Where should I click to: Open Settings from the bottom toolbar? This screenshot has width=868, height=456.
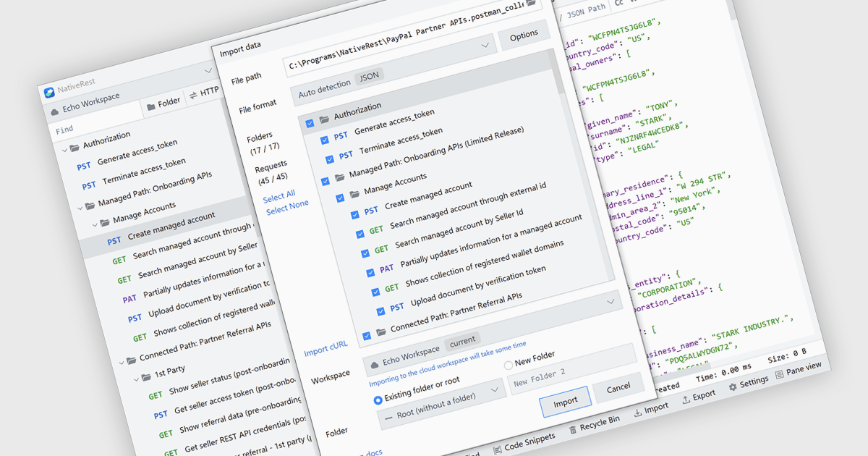click(x=748, y=382)
